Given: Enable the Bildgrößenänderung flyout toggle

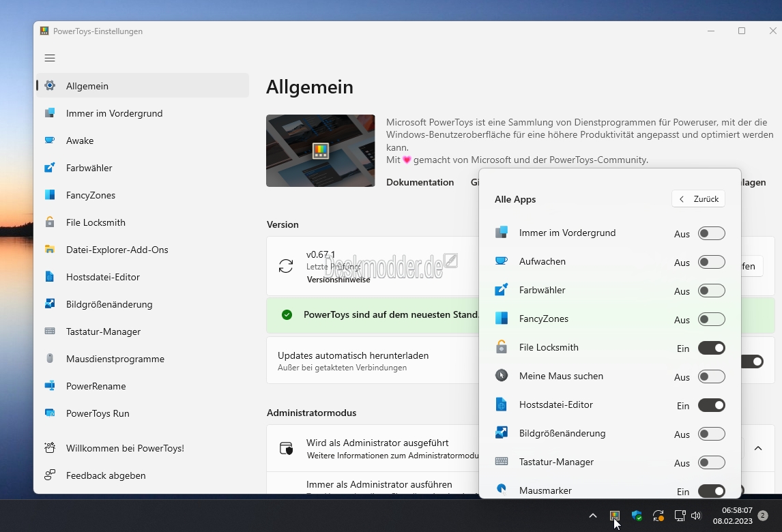Looking at the screenshot, I should pos(711,434).
